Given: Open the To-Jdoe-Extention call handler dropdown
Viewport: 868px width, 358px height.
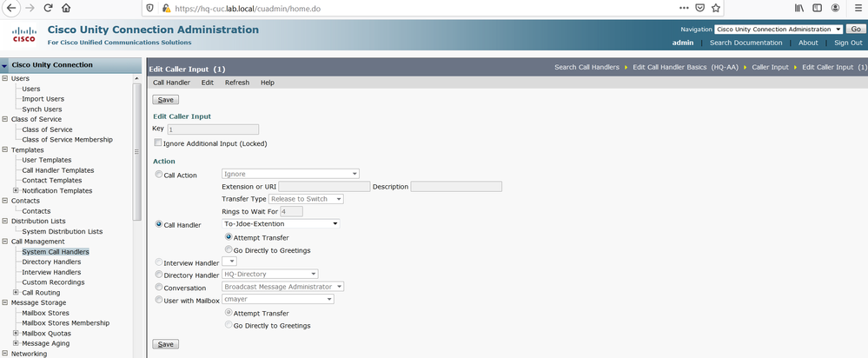Looking at the screenshot, I should click(x=280, y=224).
